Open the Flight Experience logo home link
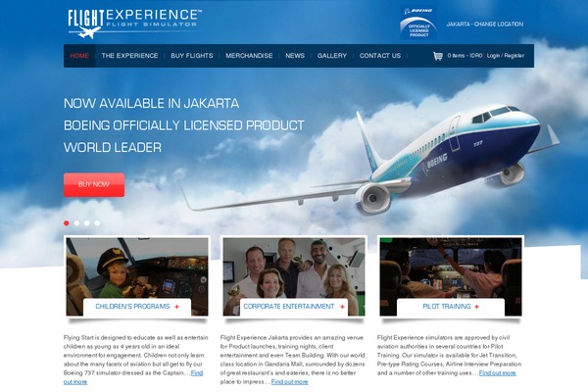588x392 pixels. tap(134, 24)
